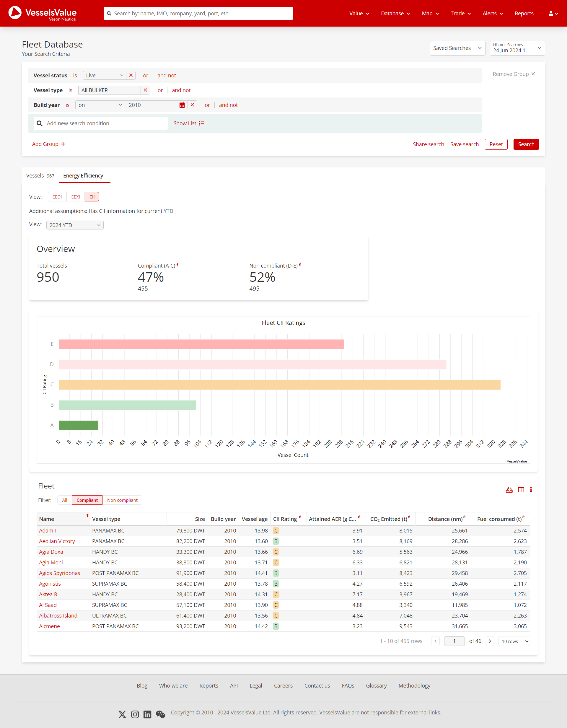Image resolution: width=567 pixels, height=728 pixels.
Task: Select the EEDI view toggle
Action: 57,197
